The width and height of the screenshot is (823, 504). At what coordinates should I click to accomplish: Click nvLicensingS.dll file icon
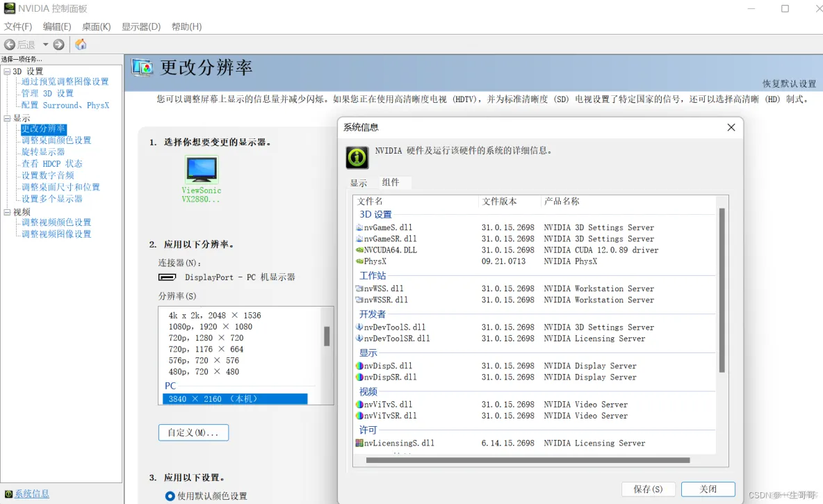359,443
